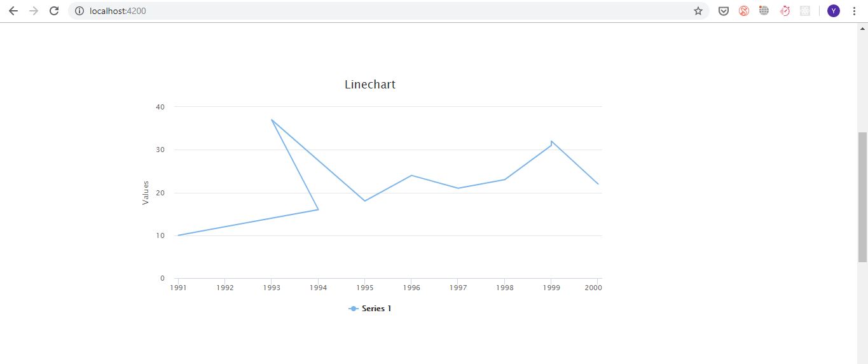Click the 1991 x-axis label
868x364 pixels.
(x=178, y=288)
